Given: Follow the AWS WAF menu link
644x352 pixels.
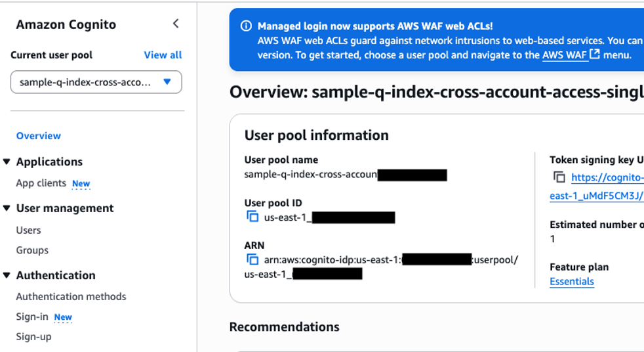Looking at the screenshot, I should (x=565, y=55).
